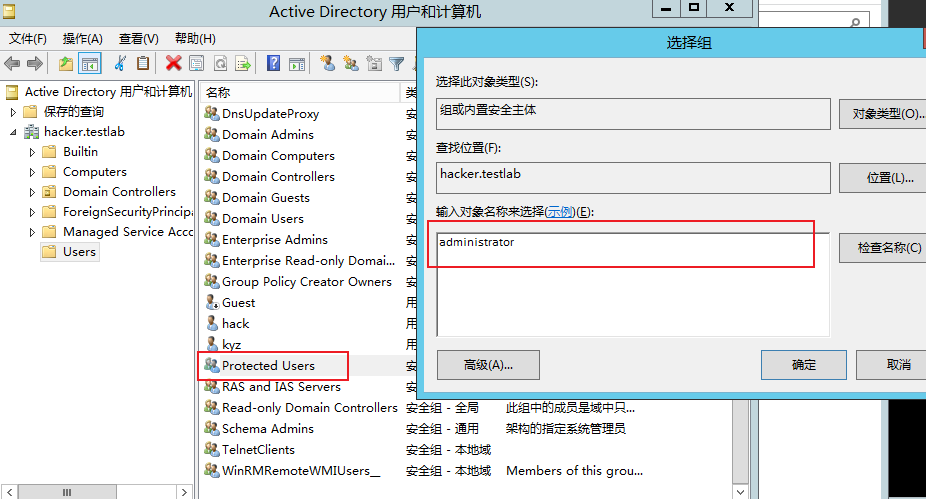
Task: Expand the Computers folder node
Action: pyautogui.click(x=32, y=172)
